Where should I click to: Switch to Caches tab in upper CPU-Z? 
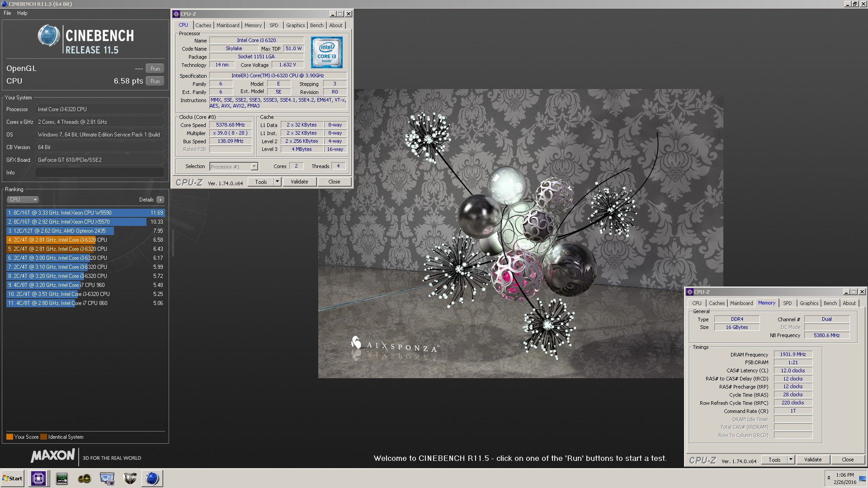coord(203,25)
